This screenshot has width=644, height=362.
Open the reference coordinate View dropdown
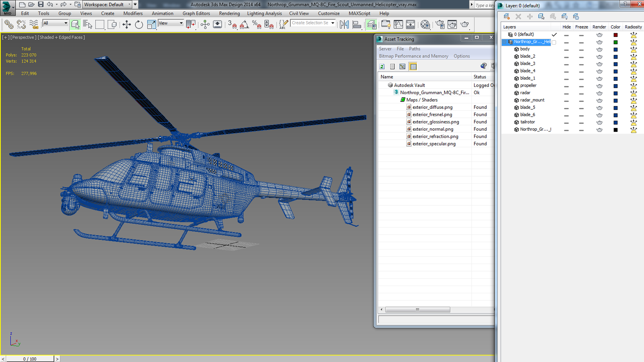pos(171,23)
